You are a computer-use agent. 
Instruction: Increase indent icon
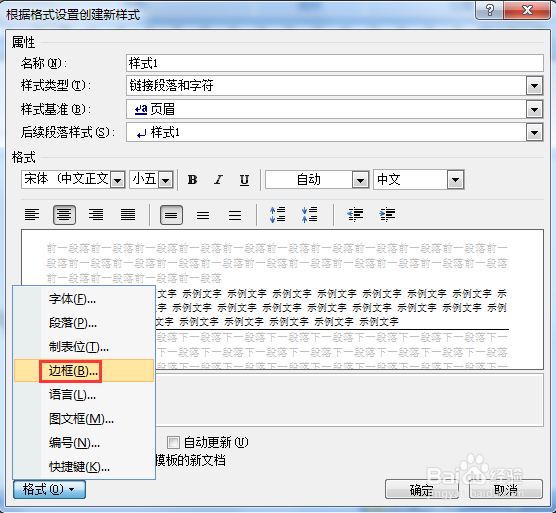click(387, 214)
